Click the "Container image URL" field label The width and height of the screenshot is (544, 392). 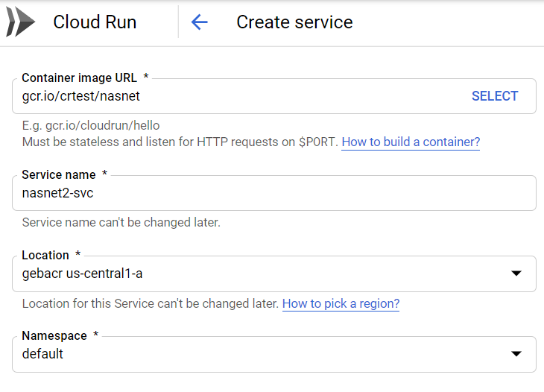[x=80, y=78]
